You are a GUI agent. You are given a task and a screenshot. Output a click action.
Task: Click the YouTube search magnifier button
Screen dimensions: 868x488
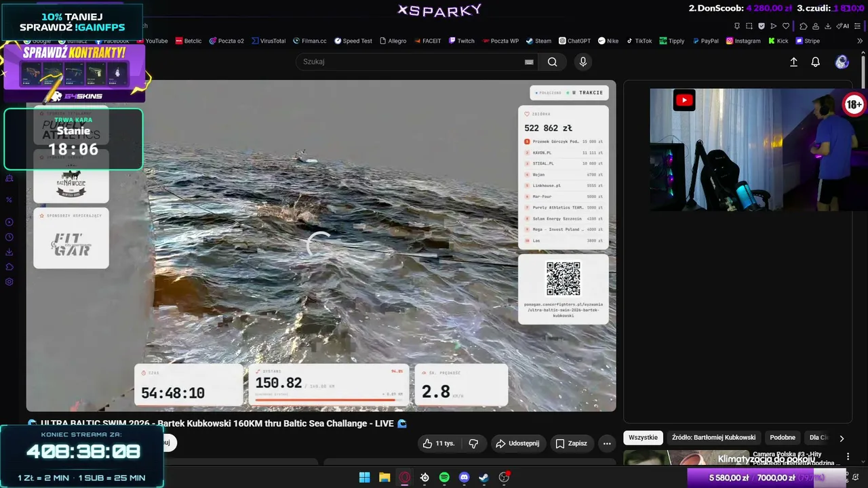click(553, 62)
